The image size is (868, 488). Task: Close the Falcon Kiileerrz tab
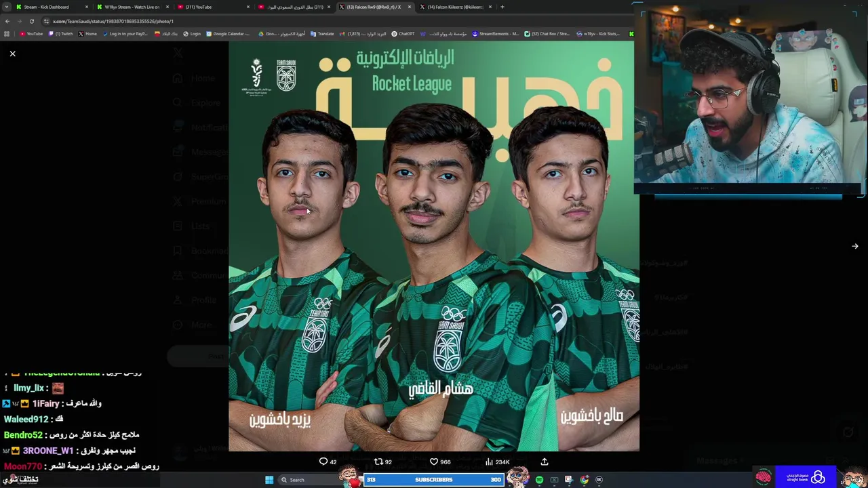[490, 7]
